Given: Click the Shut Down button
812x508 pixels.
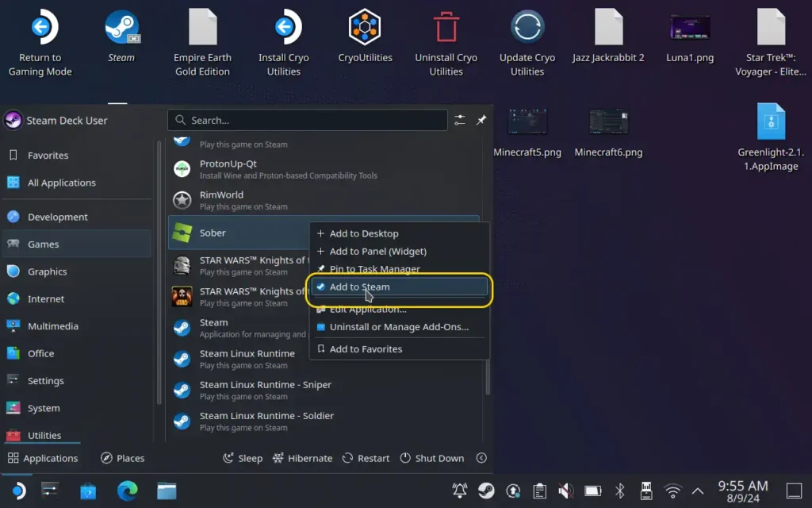Looking at the screenshot, I should pyautogui.click(x=432, y=458).
